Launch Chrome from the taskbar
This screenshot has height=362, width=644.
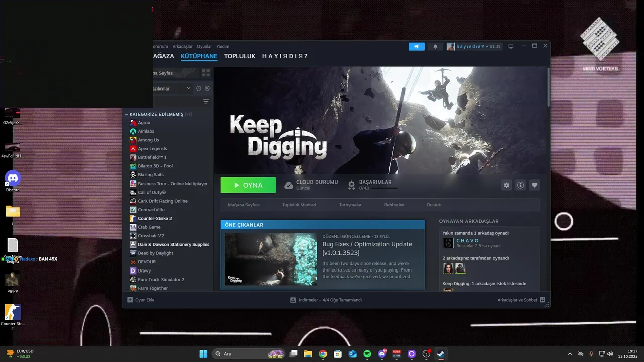click(323, 354)
